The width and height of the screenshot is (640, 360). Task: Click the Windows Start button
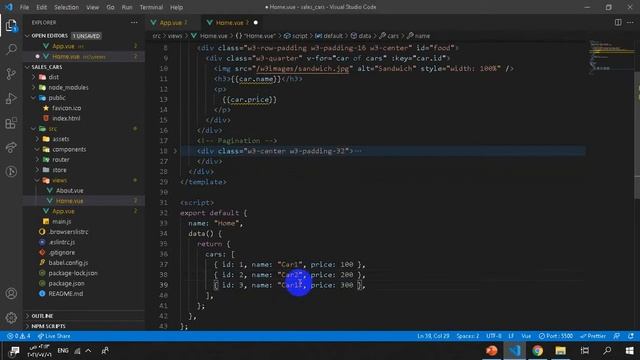tap(629, 351)
